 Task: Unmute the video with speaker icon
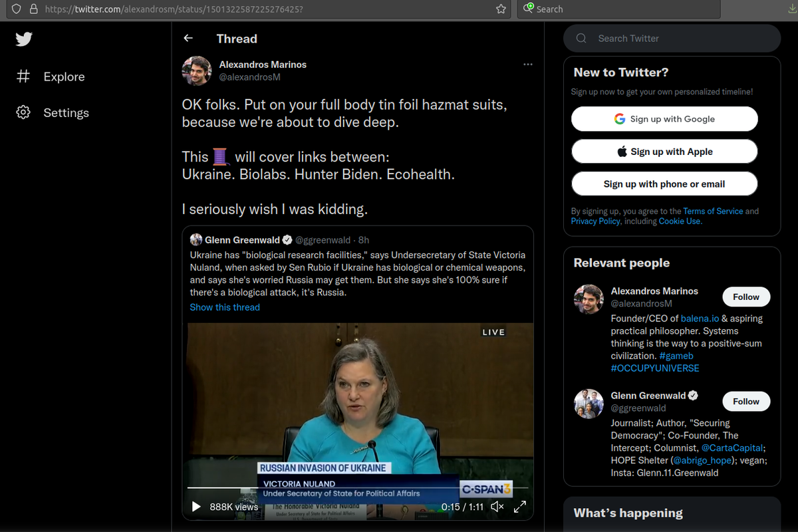point(497,507)
